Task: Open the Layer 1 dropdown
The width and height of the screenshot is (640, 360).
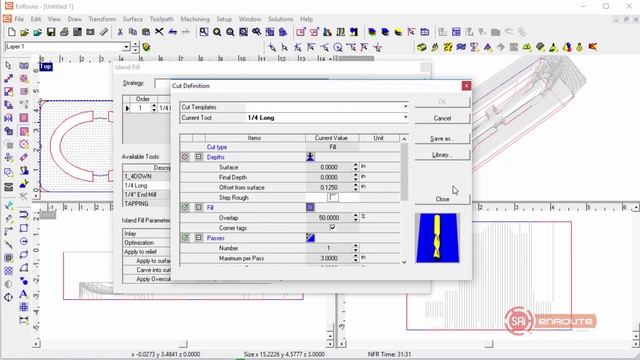Action: click(x=126, y=47)
